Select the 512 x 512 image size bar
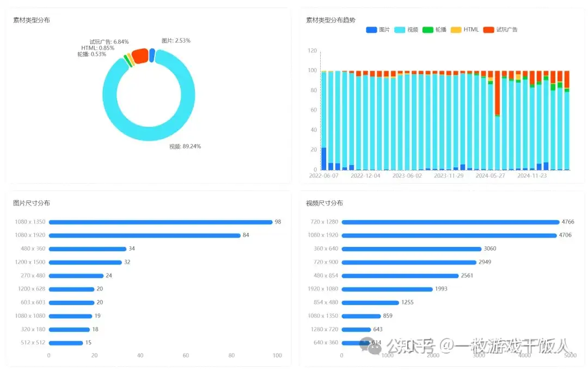 click(x=66, y=343)
